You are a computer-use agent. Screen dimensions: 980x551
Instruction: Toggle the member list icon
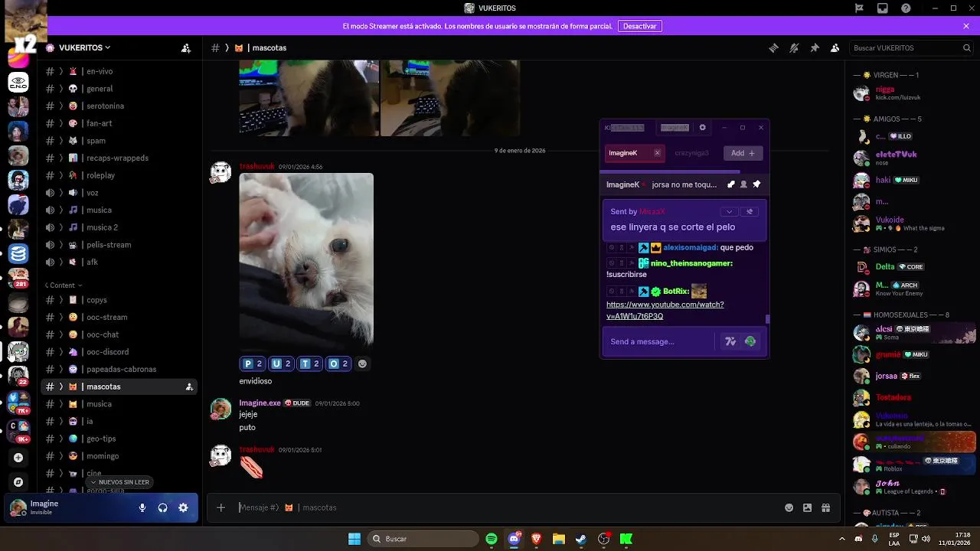[835, 47]
